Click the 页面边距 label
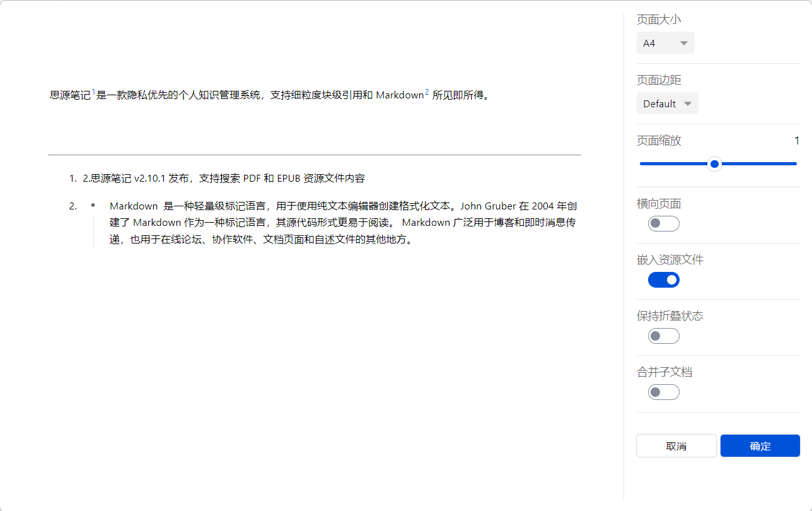This screenshot has width=812, height=511. (x=659, y=80)
